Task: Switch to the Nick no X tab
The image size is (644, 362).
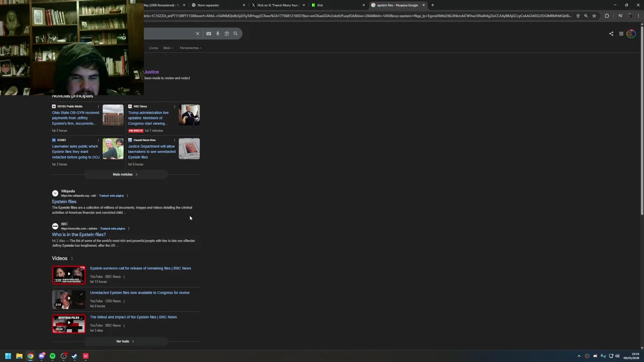Action: click(x=278, y=5)
